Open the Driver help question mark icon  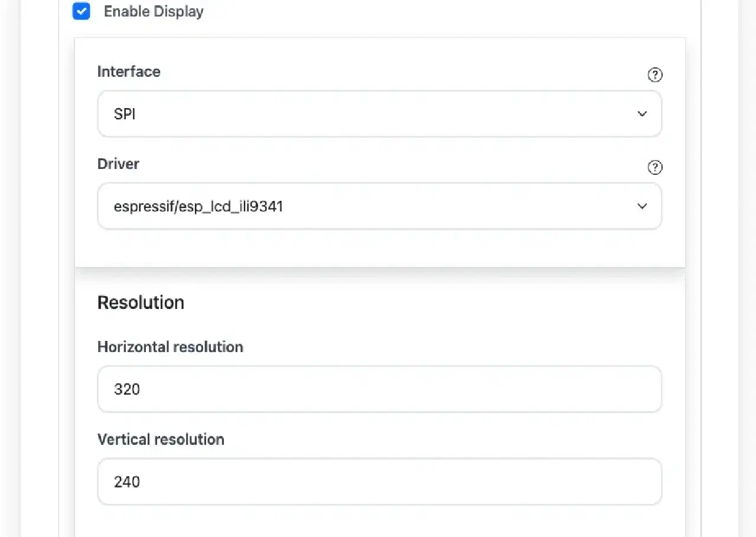(655, 168)
